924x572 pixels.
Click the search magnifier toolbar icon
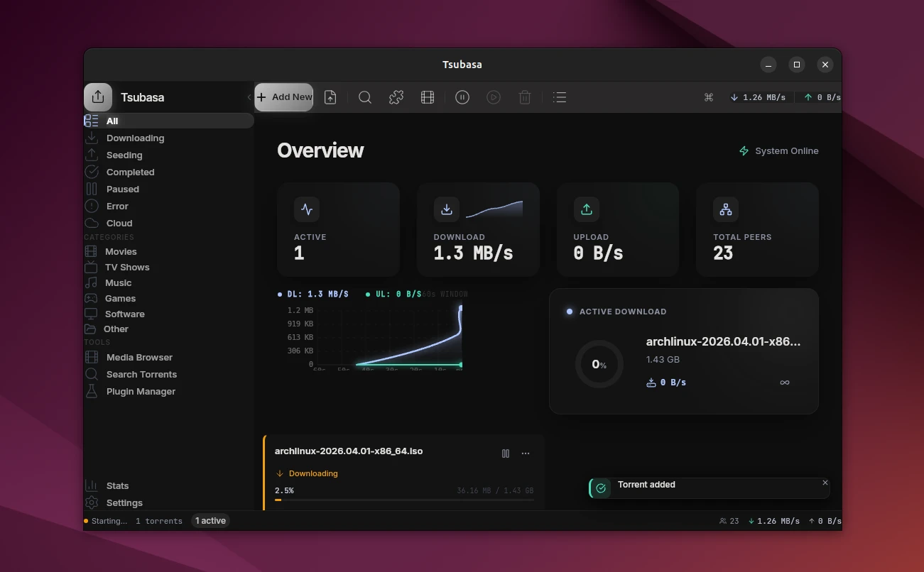click(365, 97)
